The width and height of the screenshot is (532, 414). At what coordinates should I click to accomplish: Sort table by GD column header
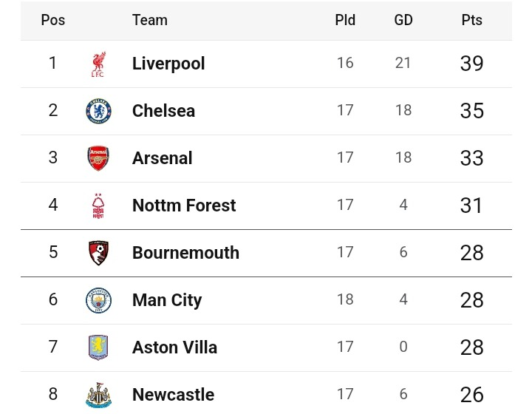point(403,20)
